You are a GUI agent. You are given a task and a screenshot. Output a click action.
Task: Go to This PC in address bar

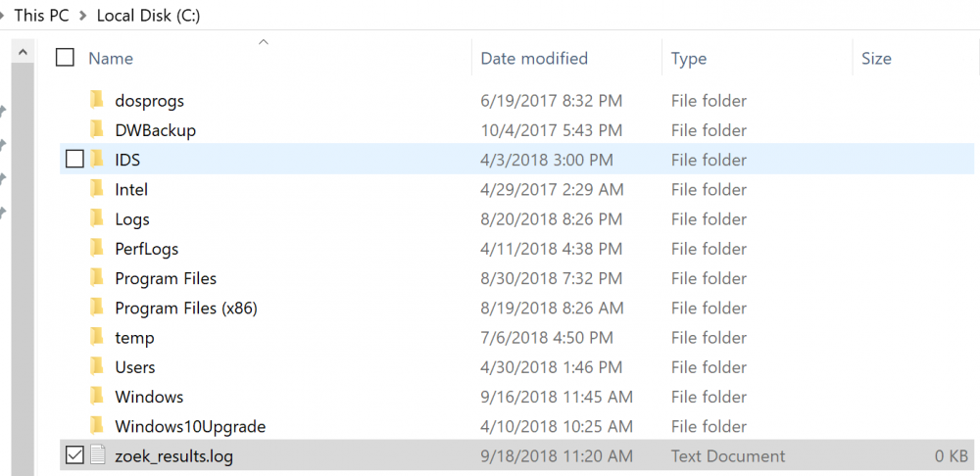[x=42, y=16]
